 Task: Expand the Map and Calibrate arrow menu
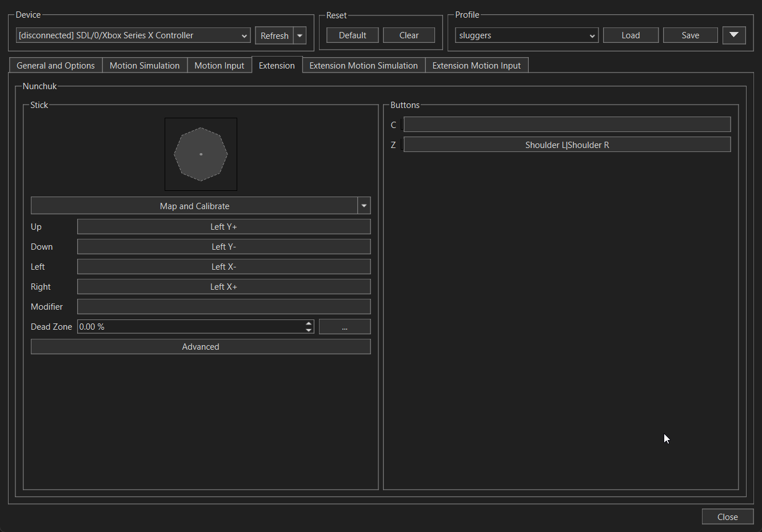point(364,206)
